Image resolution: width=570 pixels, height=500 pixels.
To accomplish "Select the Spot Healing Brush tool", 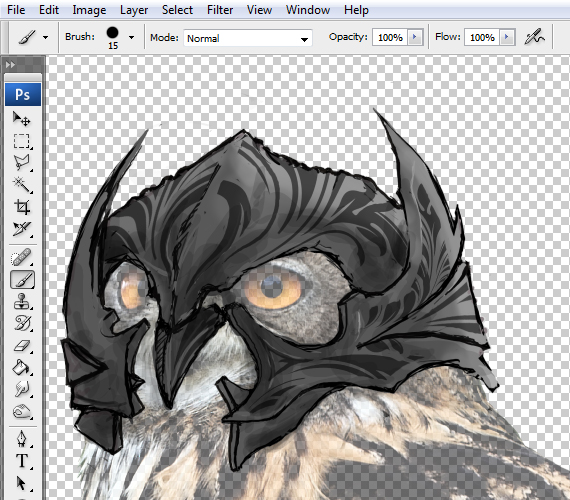I will click(x=22, y=257).
